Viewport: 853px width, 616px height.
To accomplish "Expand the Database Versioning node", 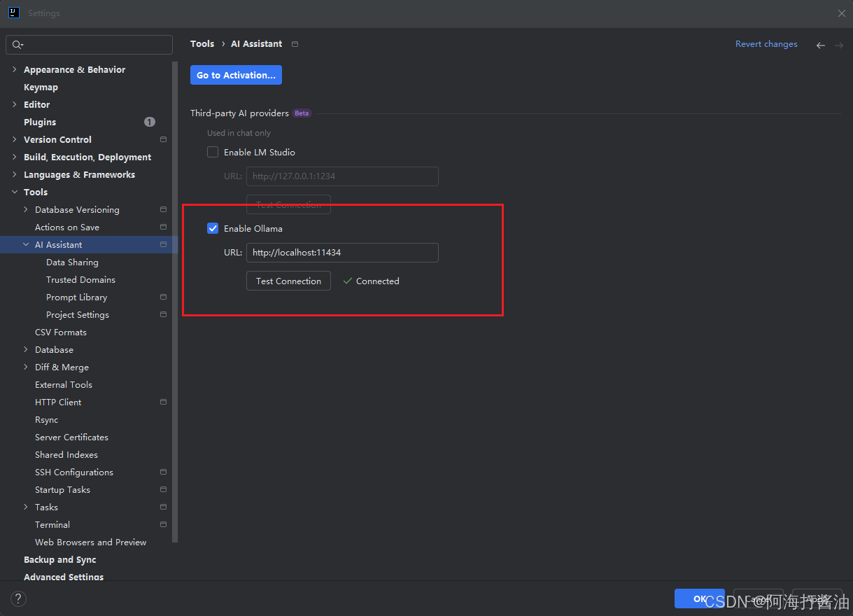I will click(26, 209).
